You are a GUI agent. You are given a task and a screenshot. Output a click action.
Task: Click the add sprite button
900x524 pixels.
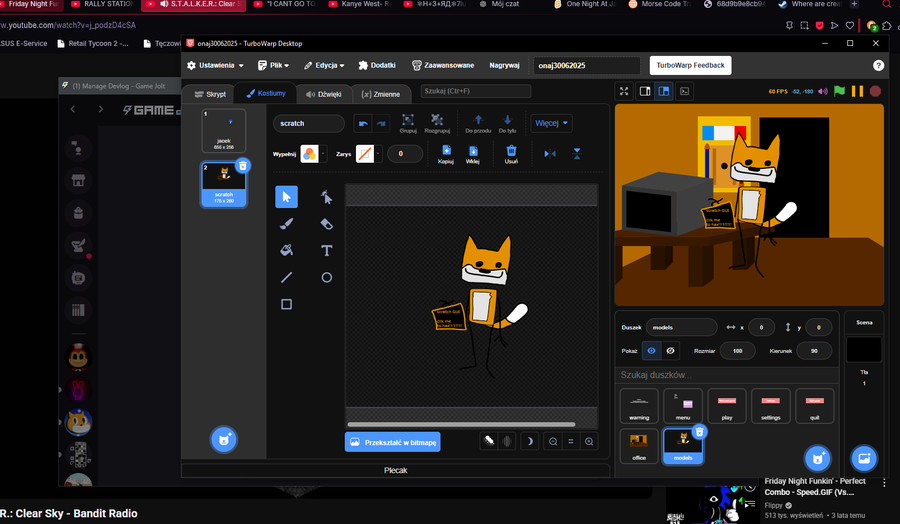click(x=817, y=458)
